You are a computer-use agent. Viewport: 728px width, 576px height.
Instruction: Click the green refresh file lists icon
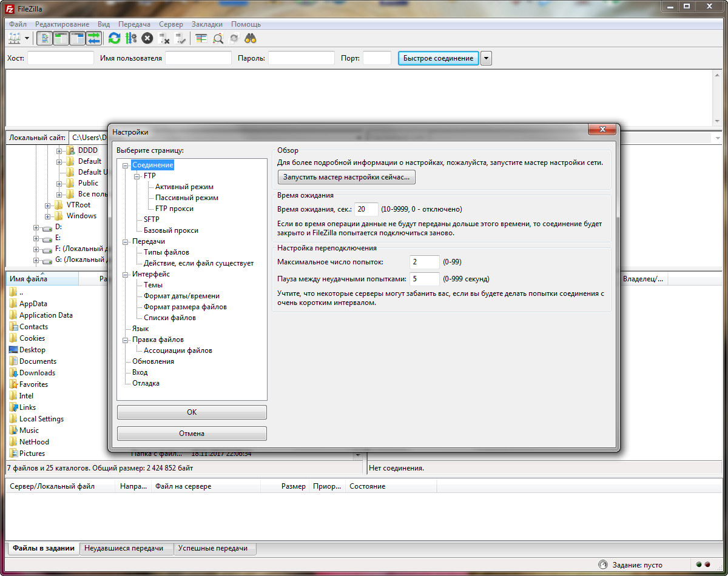pos(114,38)
